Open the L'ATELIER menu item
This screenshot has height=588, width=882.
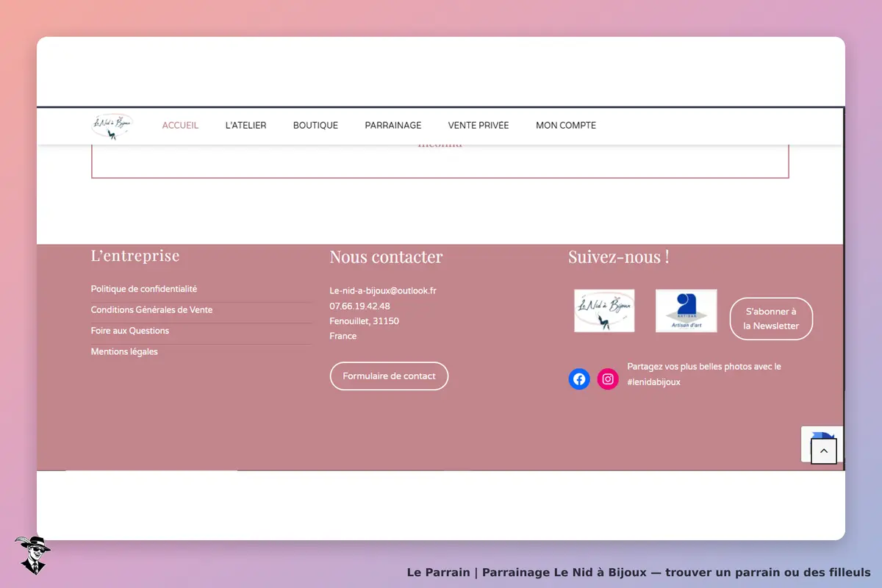click(x=245, y=126)
